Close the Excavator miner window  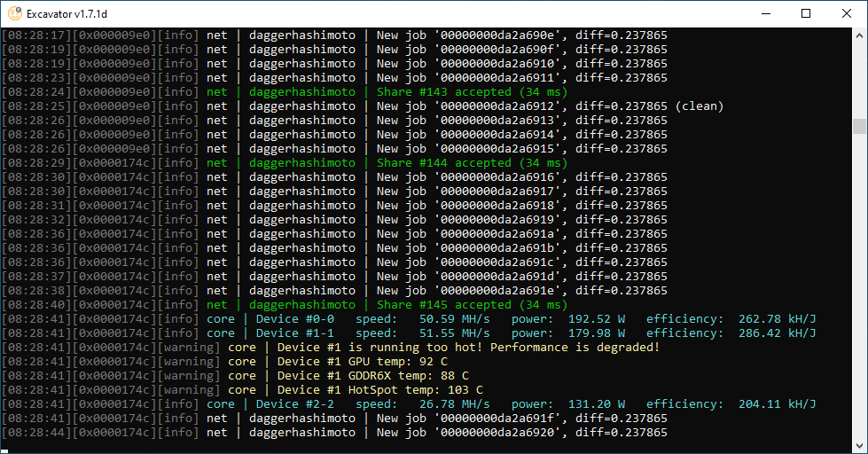[x=847, y=13]
